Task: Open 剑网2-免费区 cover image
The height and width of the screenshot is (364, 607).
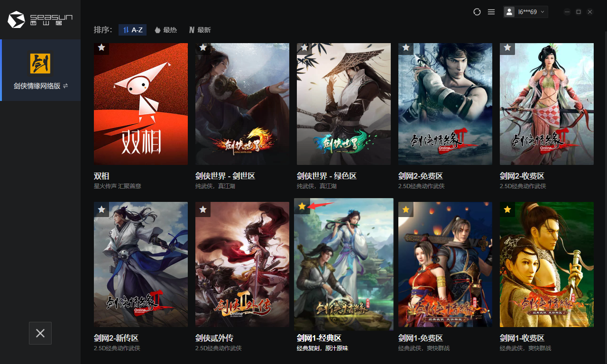Action: pyautogui.click(x=445, y=104)
